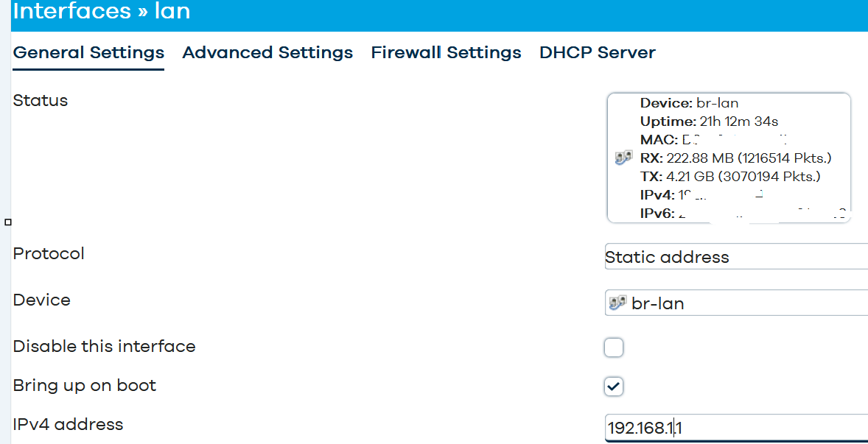This screenshot has height=444, width=868.
Task: Click the small square handle at left edge
Action: (8, 222)
